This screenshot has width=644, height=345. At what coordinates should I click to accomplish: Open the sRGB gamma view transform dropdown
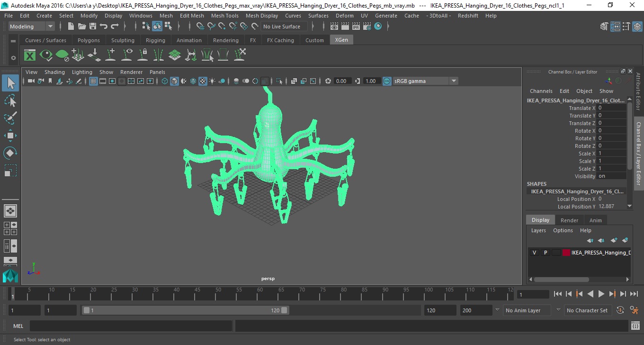[x=425, y=81]
